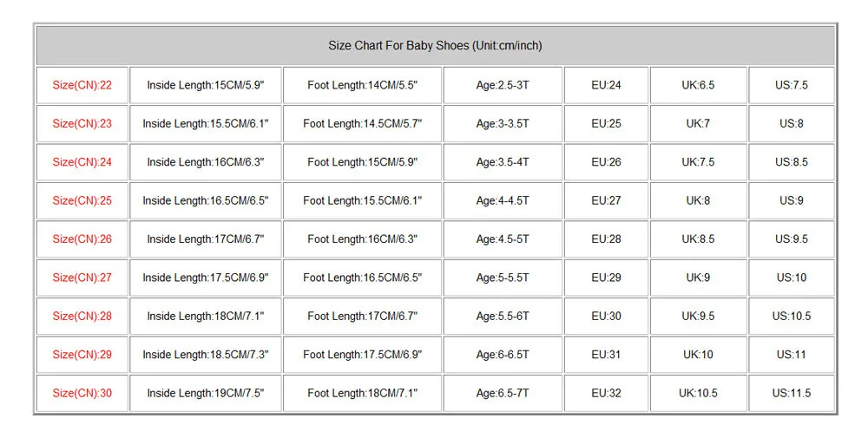The height and width of the screenshot is (425, 868).
Task: Select the Age:4-4.5T cell
Action: coord(503,200)
